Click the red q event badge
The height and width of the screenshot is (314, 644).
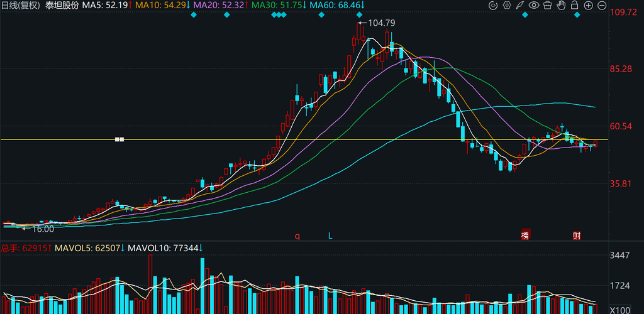pos(297,235)
